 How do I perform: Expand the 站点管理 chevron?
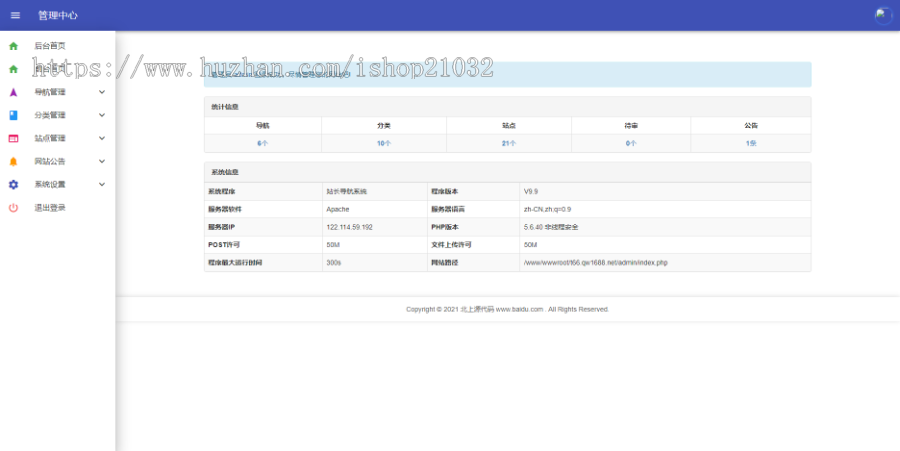pos(102,138)
